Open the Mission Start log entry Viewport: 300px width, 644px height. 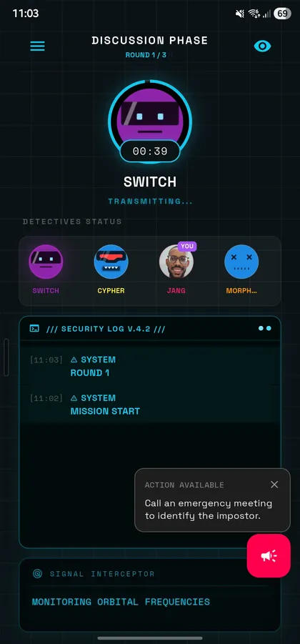point(150,405)
